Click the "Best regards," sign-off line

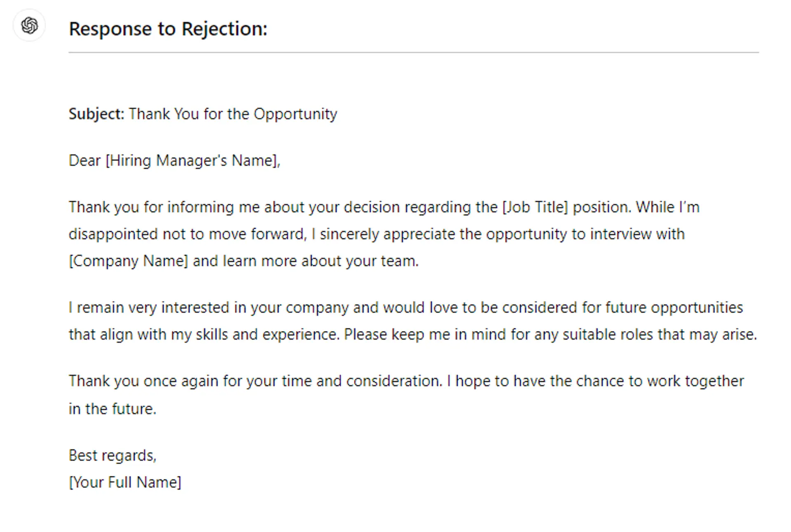112,455
